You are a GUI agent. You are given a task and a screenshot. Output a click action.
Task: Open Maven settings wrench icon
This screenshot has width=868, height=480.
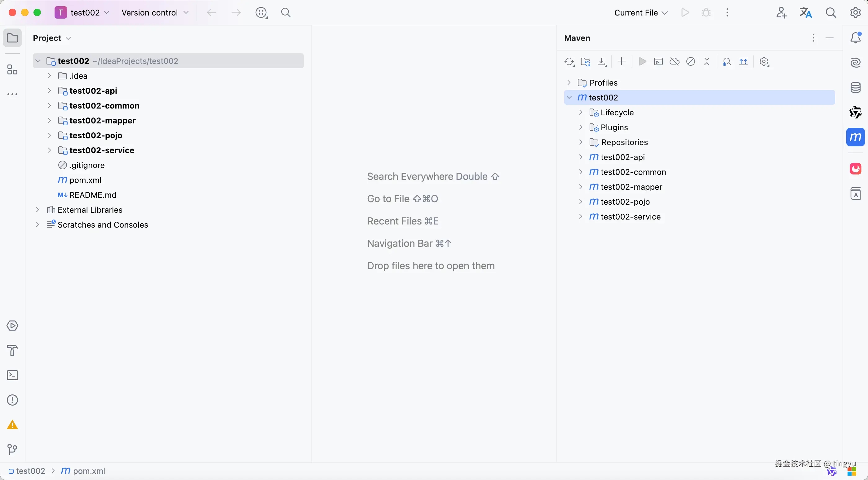[x=764, y=62]
